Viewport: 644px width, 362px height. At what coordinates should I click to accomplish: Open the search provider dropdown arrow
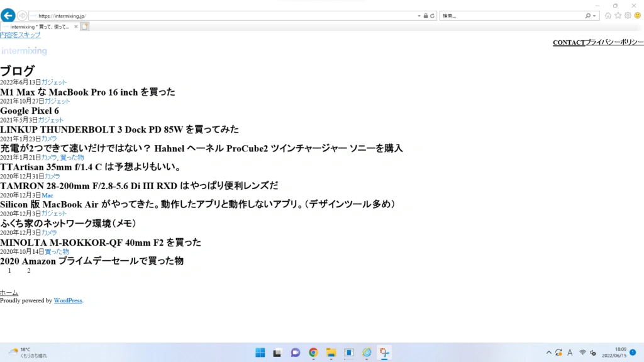click(594, 16)
